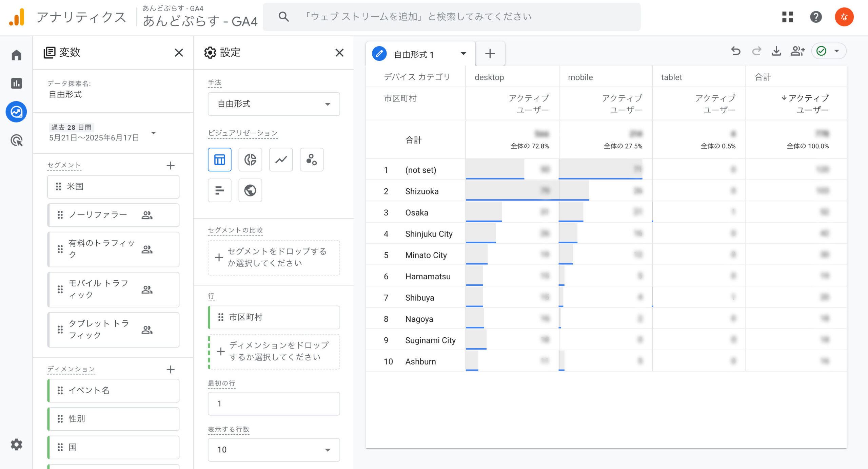The image size is (868, 469).
Task: Select the 性別 dimension
Action: [113, 419]
